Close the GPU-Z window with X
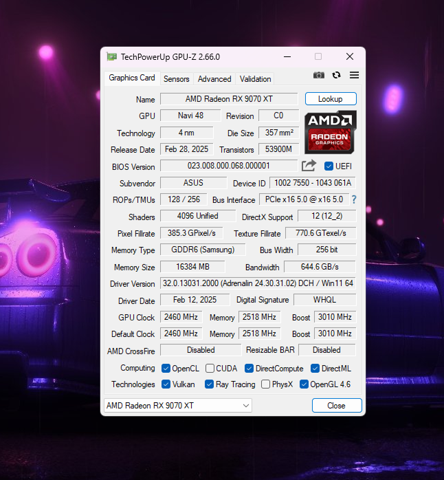Screen dimensions: 444x480 [x=350, y=57]
